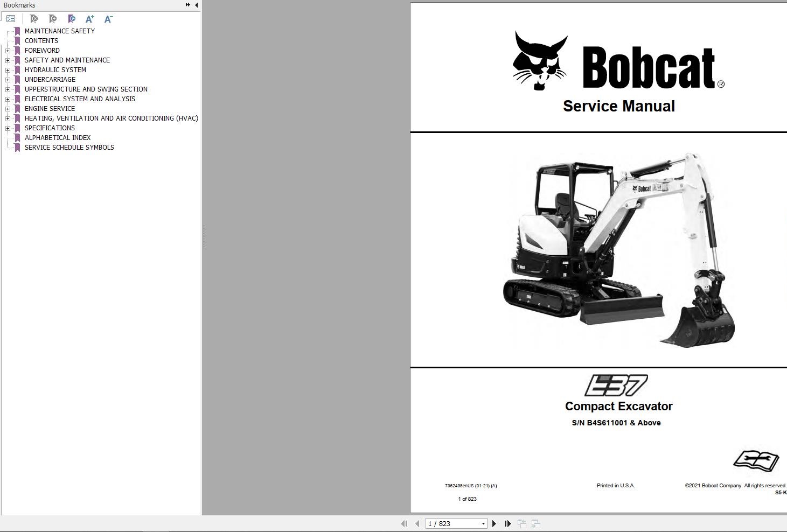
Task: Click the Bookmarks panel title
Action: (19, 5)
